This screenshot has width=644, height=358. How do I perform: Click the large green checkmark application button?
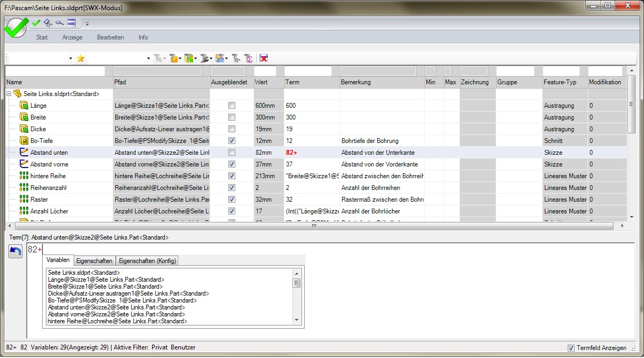tap(15, 27)
